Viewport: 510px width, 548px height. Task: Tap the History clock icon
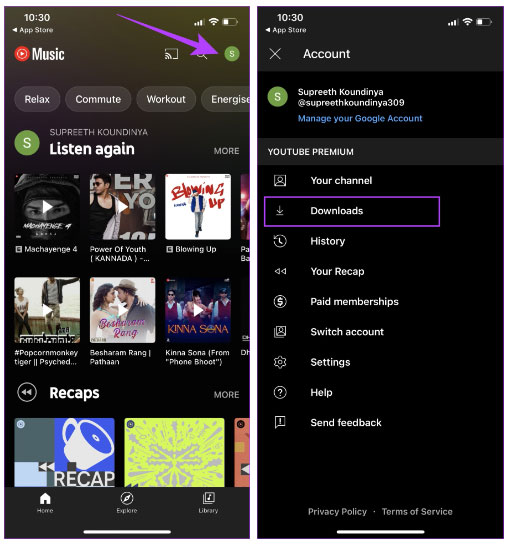280,241
